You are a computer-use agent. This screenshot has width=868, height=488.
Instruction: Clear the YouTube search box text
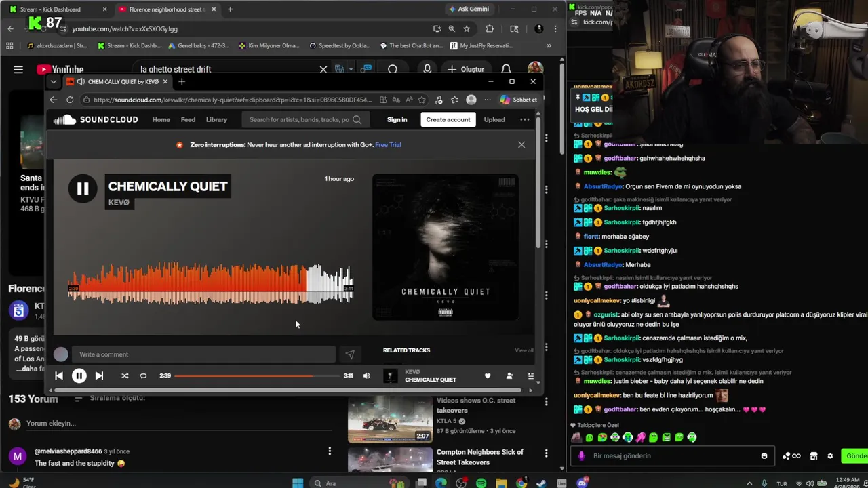[323, 69]
